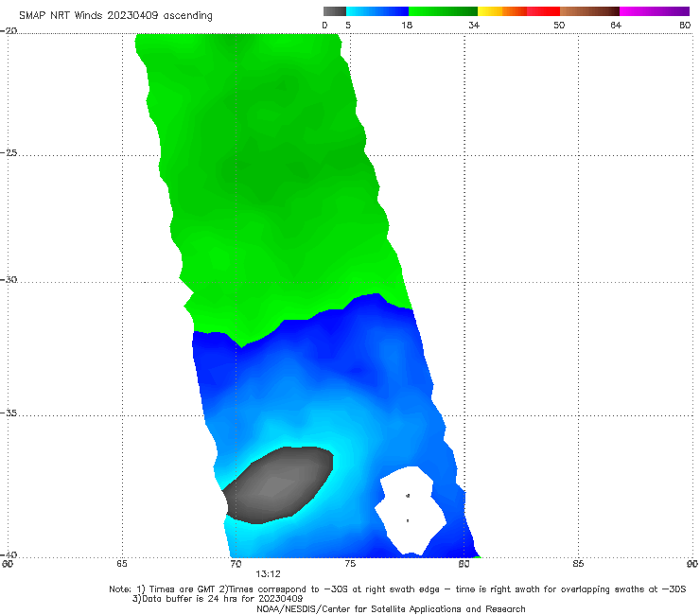Click the title 'SMAP NRT Winds 20230409 ascending'

[115, 16]
